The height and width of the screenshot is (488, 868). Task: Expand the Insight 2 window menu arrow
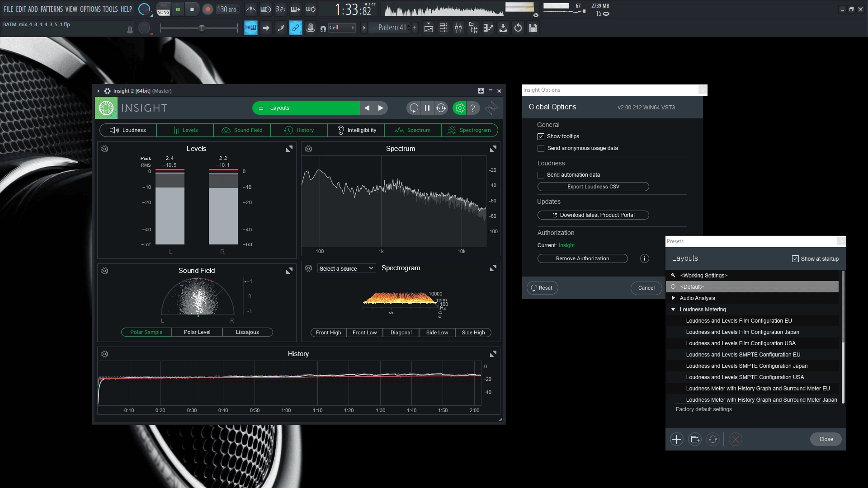coord(98,91)
